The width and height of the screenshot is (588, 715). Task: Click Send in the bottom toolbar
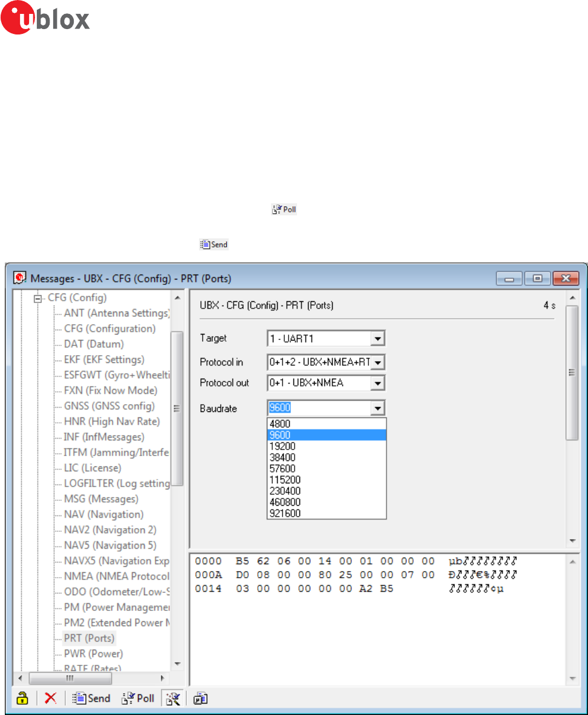click(x=91, y=698)
